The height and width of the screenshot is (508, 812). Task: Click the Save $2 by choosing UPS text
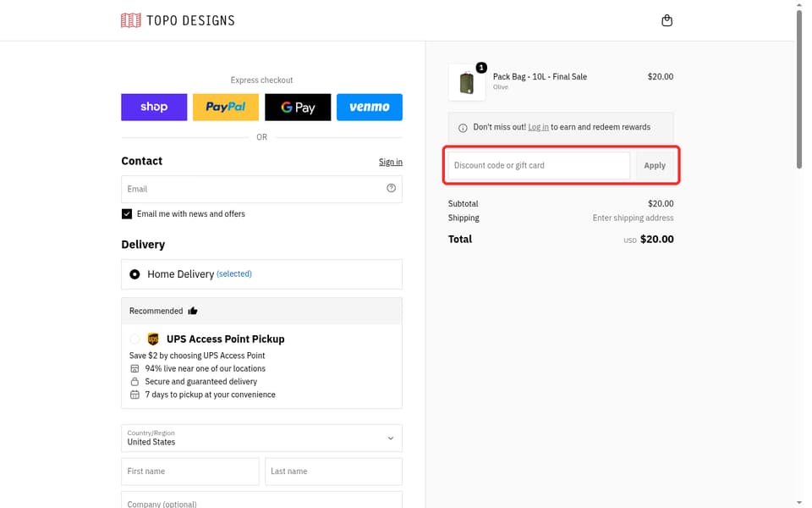(197, 356)
